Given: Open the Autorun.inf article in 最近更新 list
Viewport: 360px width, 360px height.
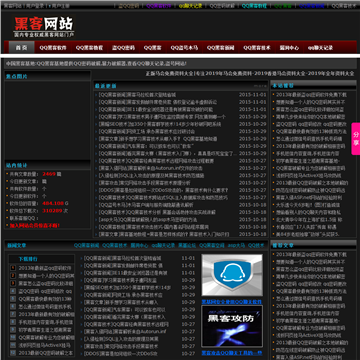Looking at the screenshot, I should tap(151, 168).
